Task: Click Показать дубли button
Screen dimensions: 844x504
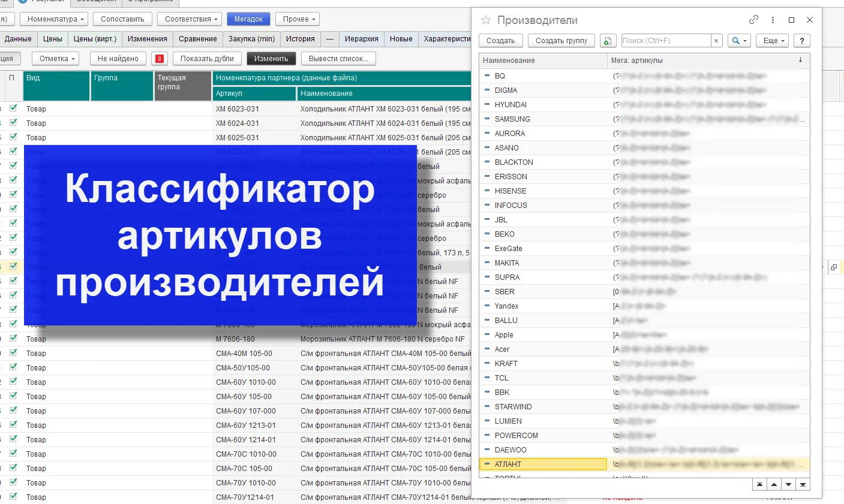Action: pyautogui.click(x=208, y=59)
